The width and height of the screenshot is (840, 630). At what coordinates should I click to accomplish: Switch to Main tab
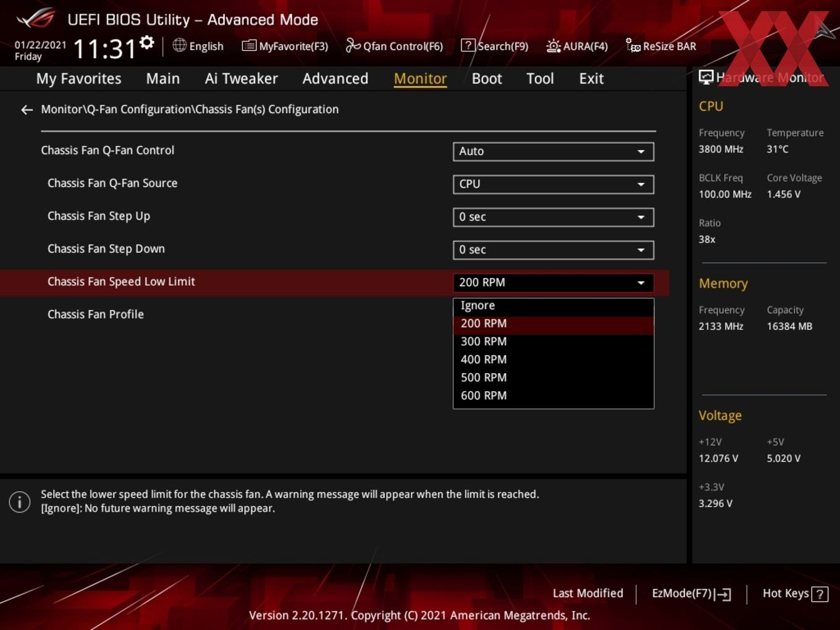163,78
